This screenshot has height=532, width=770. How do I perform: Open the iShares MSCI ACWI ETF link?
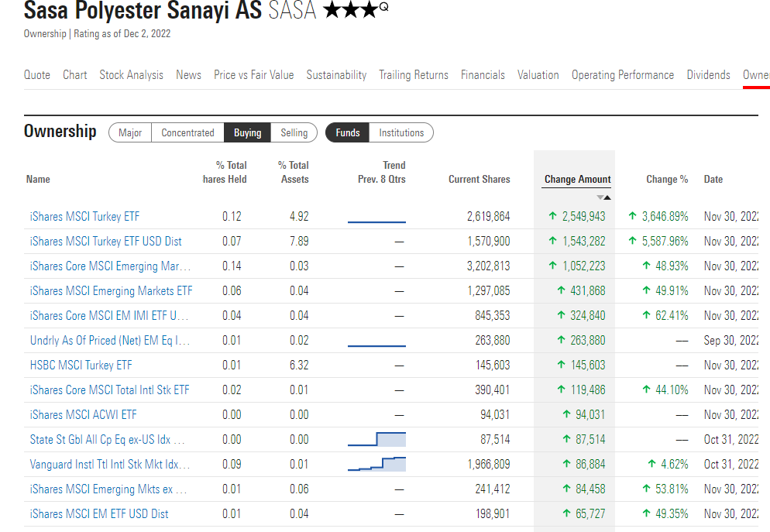click(x=83, y=414)
